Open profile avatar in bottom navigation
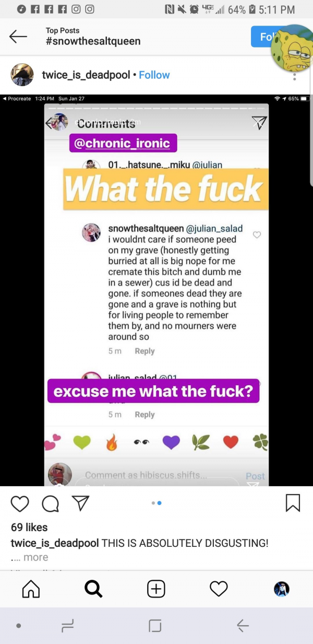 click(282, 589)
